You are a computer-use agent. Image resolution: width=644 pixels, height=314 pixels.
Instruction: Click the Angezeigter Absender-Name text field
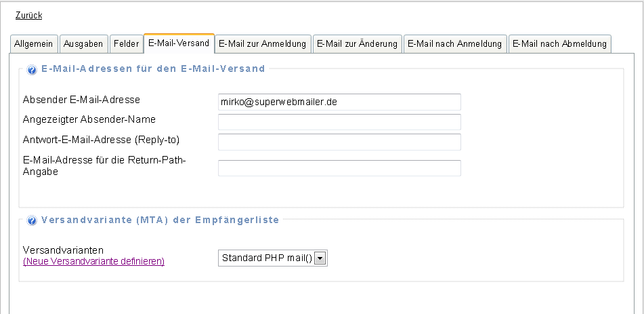[x=339, y=122]
